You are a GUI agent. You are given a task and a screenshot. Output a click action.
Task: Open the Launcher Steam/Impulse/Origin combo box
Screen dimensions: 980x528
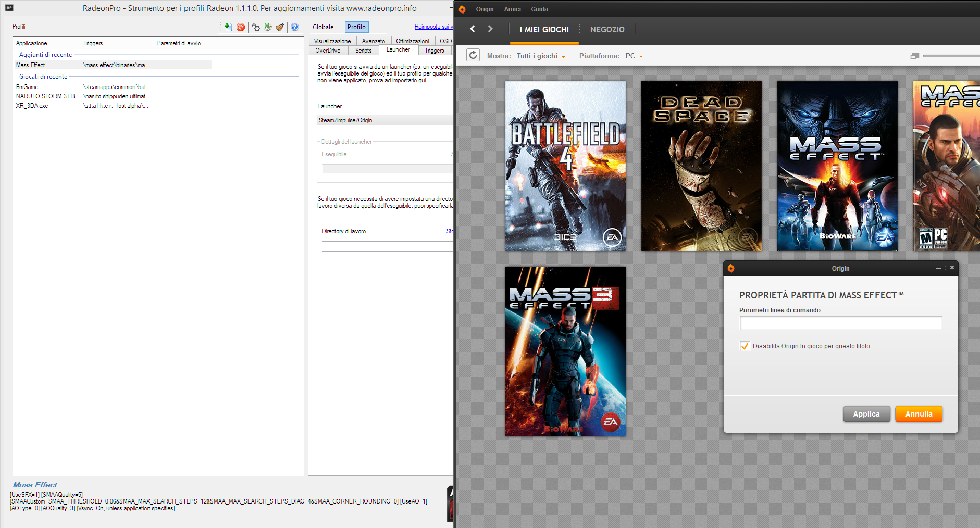pos(384,120)
